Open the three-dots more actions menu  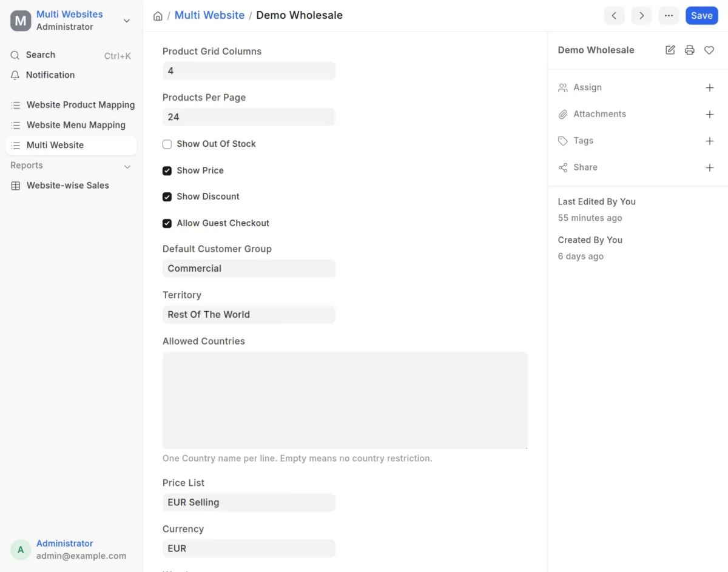[669, 16]
